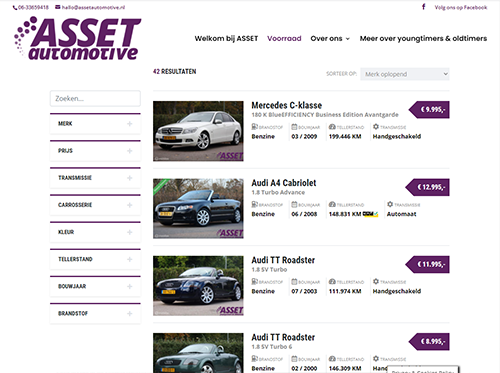Click NAP mileage badge on Audi A4 Cabriolet
The image size is (500, 373).
coord(370,214)
